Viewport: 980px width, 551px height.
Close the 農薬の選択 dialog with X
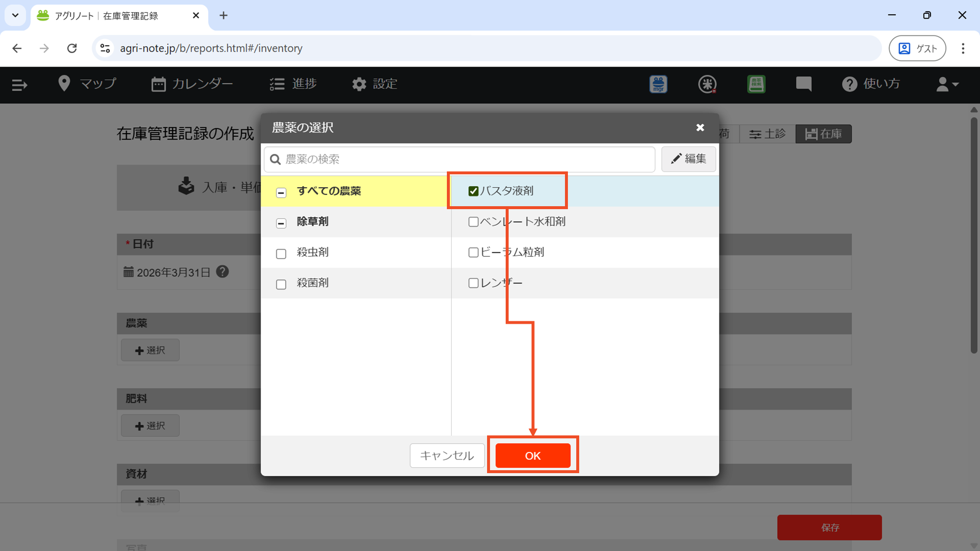click(700, 127)
